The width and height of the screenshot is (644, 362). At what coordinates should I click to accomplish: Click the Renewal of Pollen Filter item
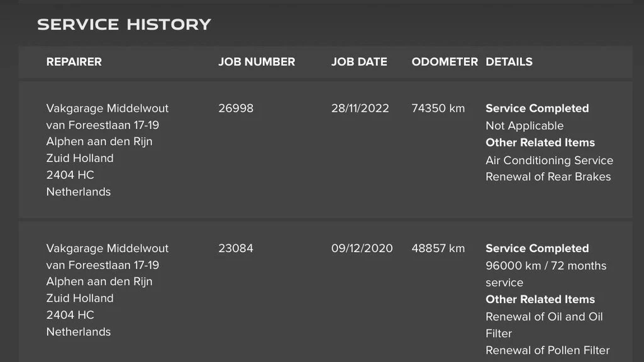coord(547,350)
